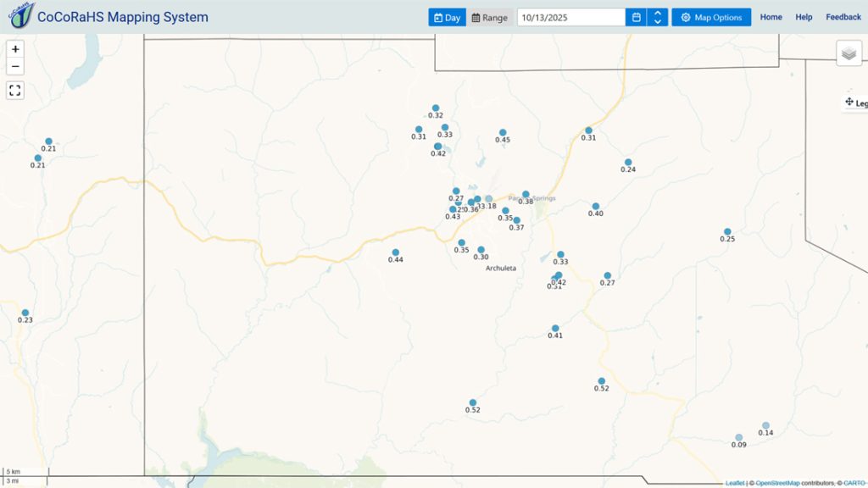This screenshot has width=868, height=488.
Task: Select the station marker reading 0.45
Action: point(503,133)
